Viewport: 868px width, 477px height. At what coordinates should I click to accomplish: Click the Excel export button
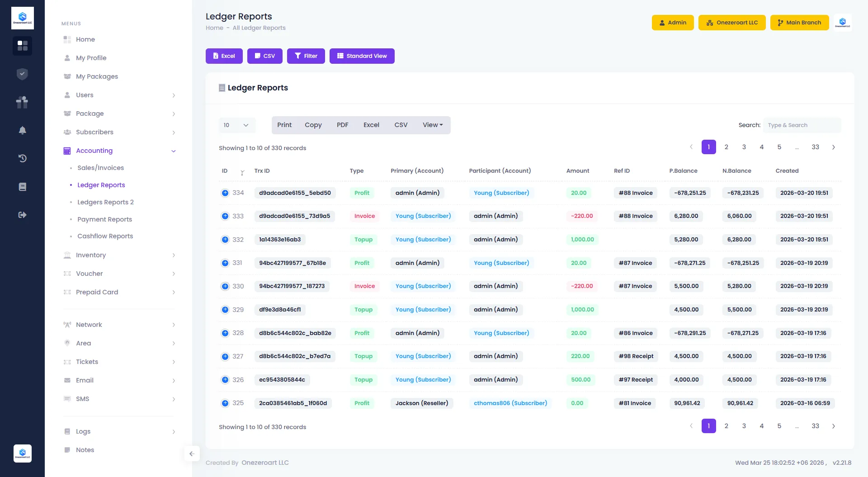pyautogui.click(x=224, y=56)
